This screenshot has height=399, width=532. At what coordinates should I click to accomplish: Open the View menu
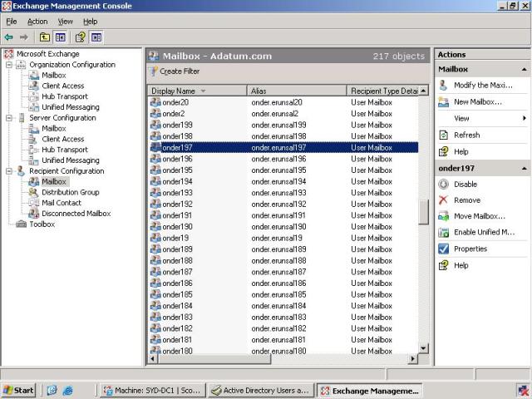pyautogui.click(x=65, y=22)
